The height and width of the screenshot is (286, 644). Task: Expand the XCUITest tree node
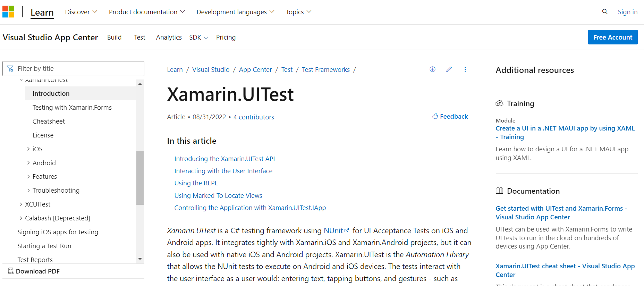click(x=21, y=204)
